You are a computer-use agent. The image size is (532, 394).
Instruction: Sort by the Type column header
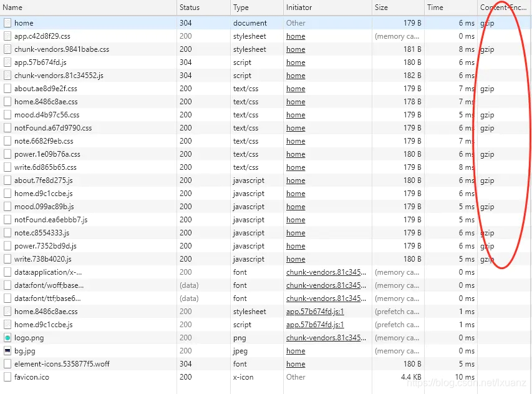257,7
